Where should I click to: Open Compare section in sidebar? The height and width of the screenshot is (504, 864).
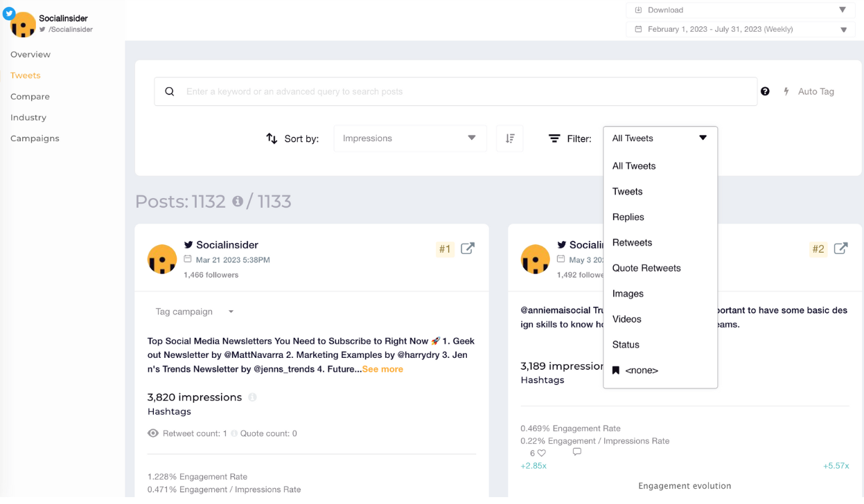[x=30, y=97]
